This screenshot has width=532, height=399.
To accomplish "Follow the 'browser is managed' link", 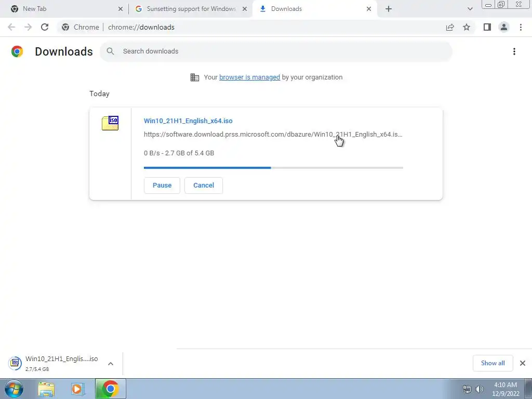I will point(249,77).
